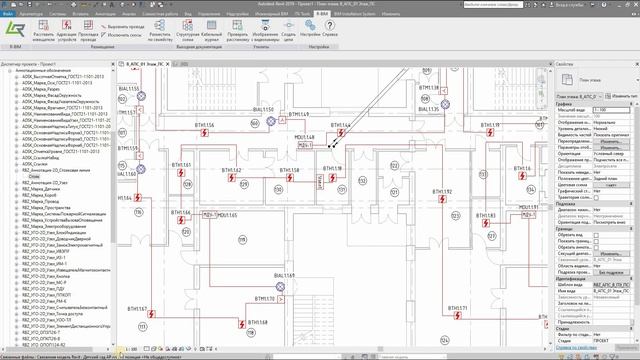Click the MDU1.1.48 module symbol
Screen dimensions: 640x360
coord(305,145)
